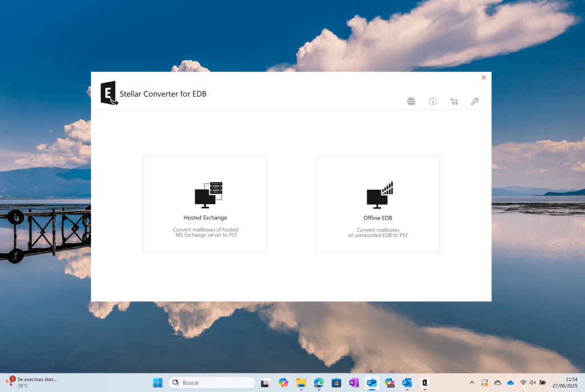Open the Microsoft 365 Copilot taskbar icon
This screenshot has width=585, height=392.
[390, 383]
